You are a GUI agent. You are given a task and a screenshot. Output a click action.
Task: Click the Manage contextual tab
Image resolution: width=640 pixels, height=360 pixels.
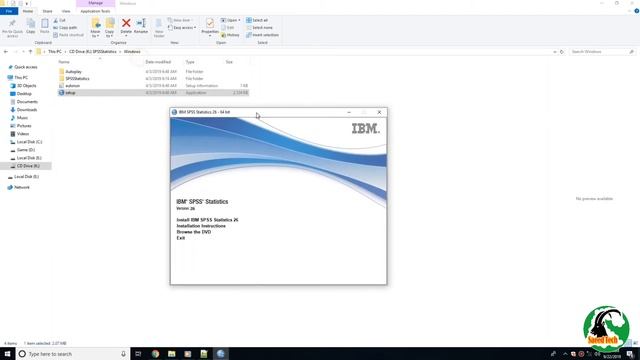[96, 3]
